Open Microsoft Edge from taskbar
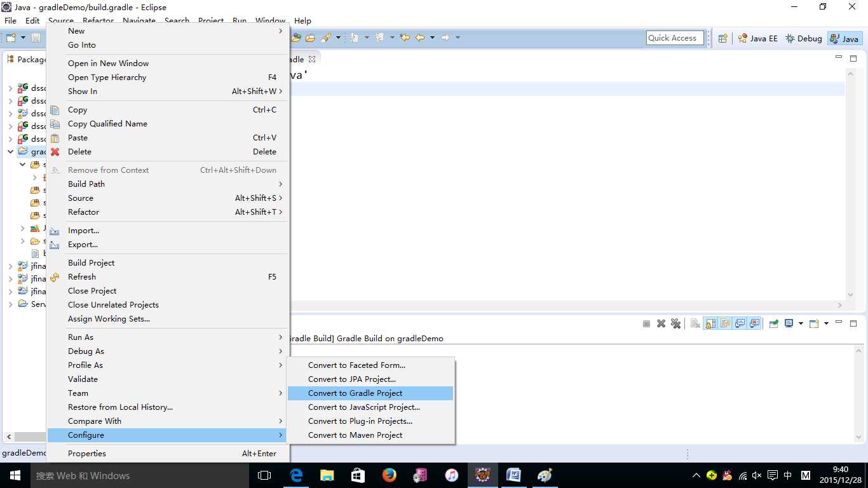The width and height of the screenshot is (868, 488). tap(296, 475)
